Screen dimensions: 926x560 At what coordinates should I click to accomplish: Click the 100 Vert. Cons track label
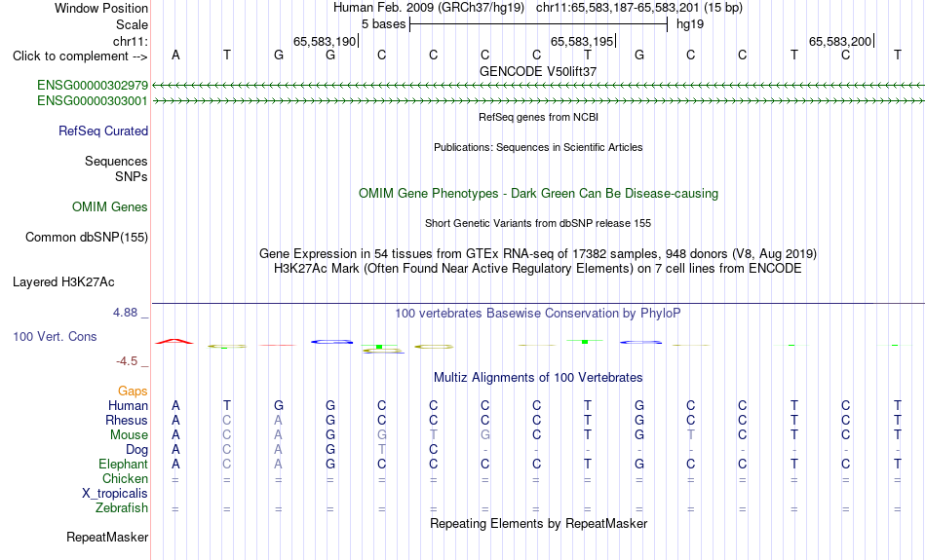click(55, 336)
